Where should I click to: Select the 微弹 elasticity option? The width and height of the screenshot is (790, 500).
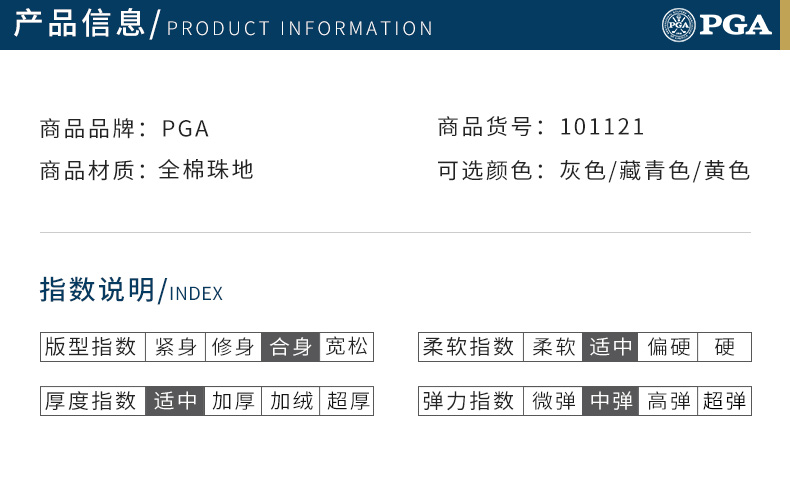click(553, 401)
